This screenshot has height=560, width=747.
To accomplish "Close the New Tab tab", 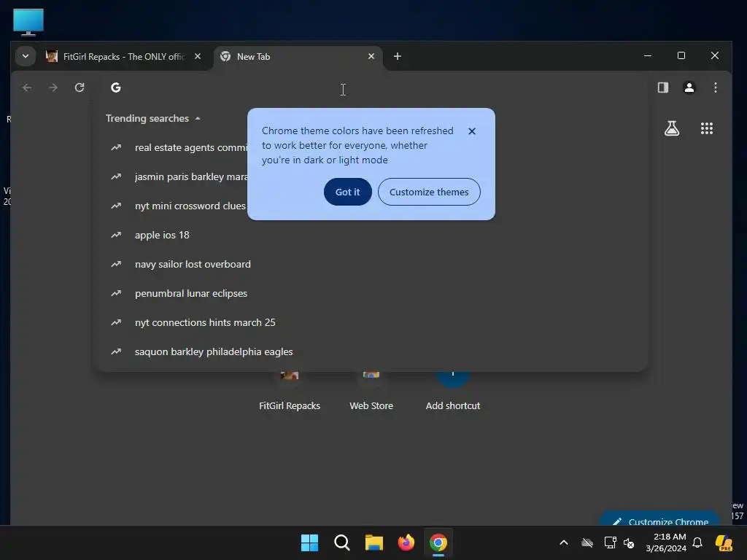I will [x=371, y=56].
